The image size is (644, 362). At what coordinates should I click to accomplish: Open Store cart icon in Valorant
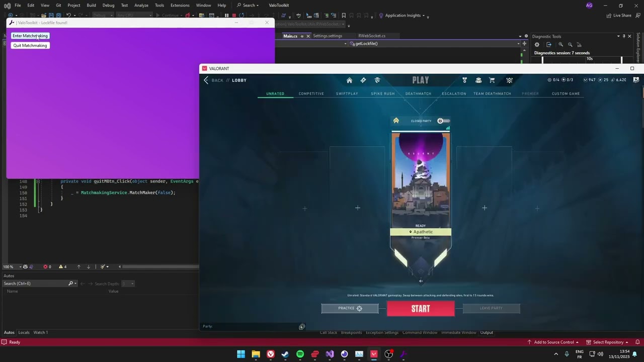tap(492, 80)
